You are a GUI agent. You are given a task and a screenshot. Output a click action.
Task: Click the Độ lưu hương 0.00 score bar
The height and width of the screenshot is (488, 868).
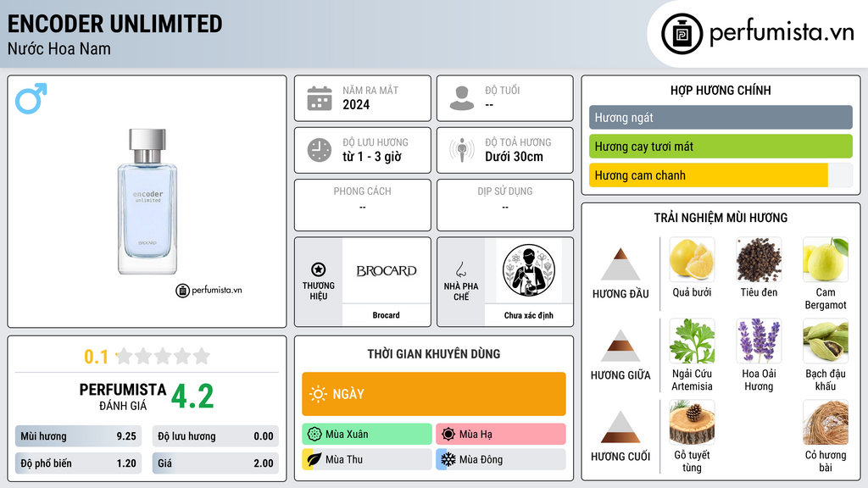click(x=215, y=436)
